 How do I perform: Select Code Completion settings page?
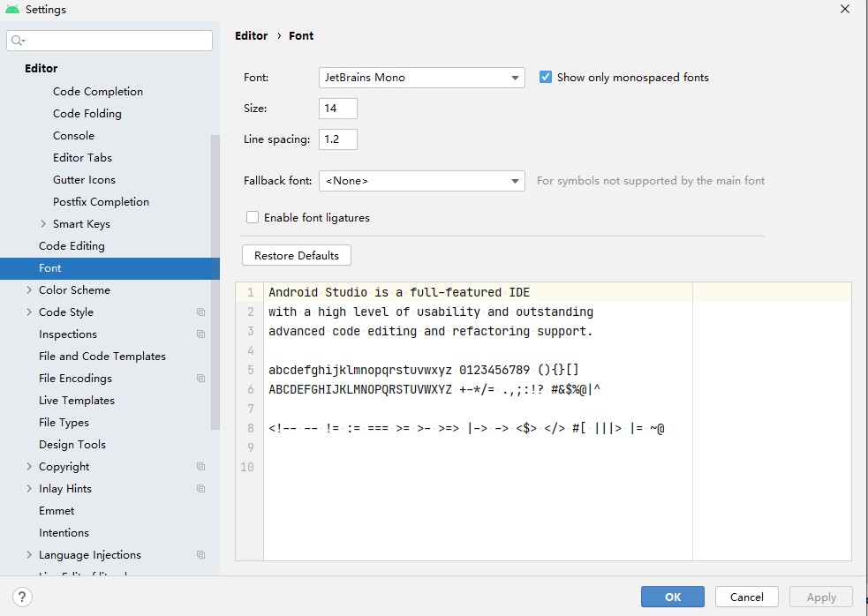[x=98, y=91]
